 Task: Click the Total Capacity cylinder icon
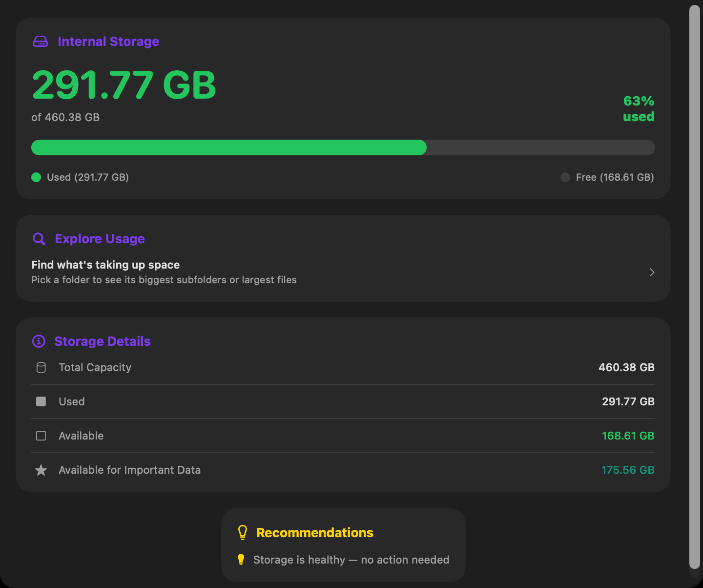(x=41, y=367)
